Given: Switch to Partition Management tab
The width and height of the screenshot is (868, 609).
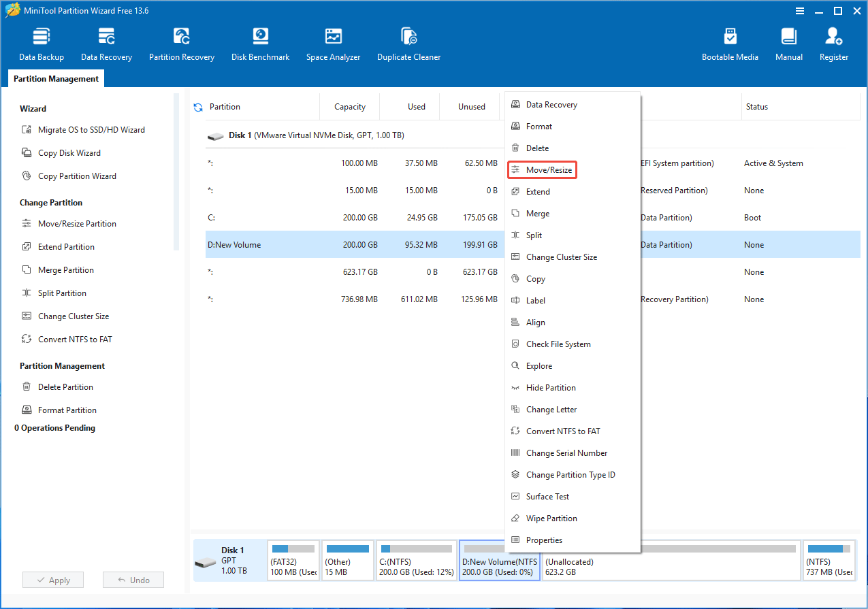Looking at the screenshot, I should 57,79.
